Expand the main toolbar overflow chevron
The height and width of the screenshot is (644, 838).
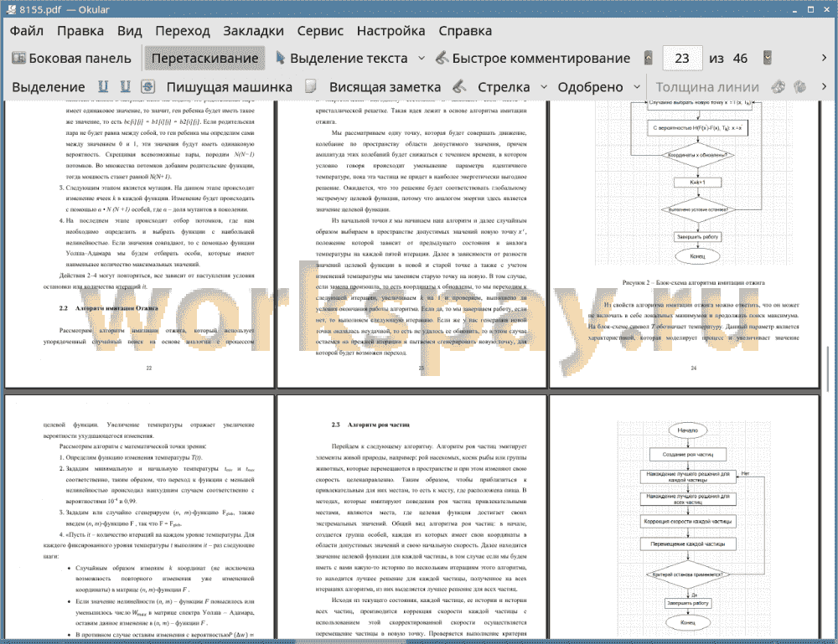coord(824,58)
